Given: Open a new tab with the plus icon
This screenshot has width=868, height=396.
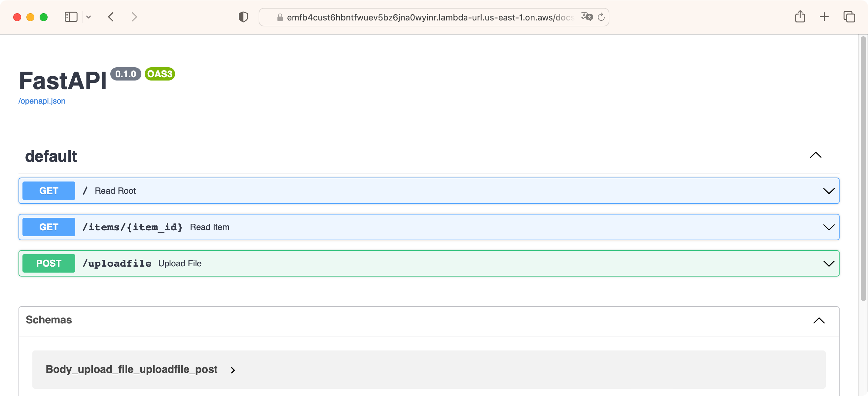Looking at the screenshot, I should [824, 17].
